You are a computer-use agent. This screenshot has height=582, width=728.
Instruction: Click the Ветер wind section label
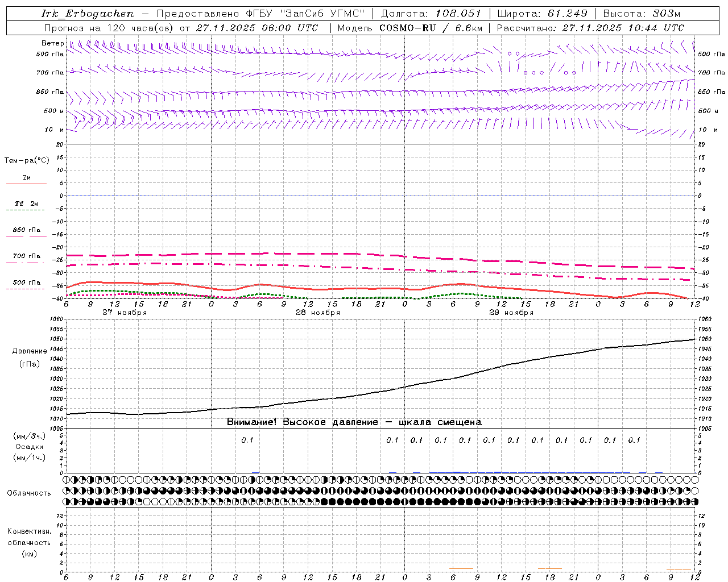point(52,43)
